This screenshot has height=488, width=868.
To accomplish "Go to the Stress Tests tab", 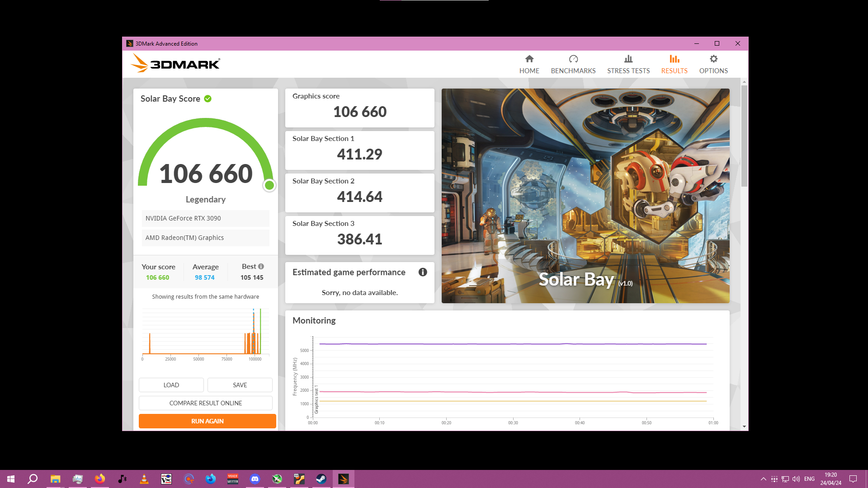I will (x=628, y=64).
